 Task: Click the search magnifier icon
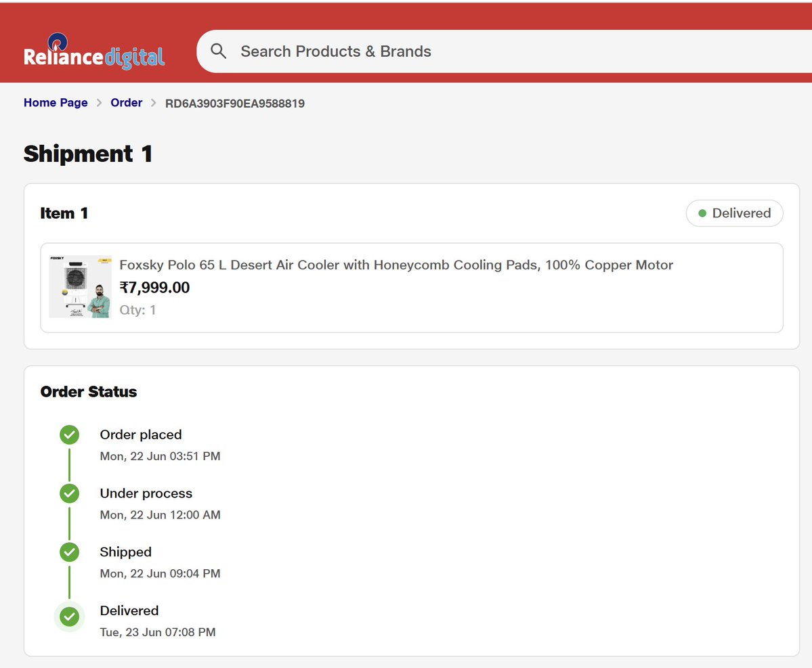[x=219, y=51]
